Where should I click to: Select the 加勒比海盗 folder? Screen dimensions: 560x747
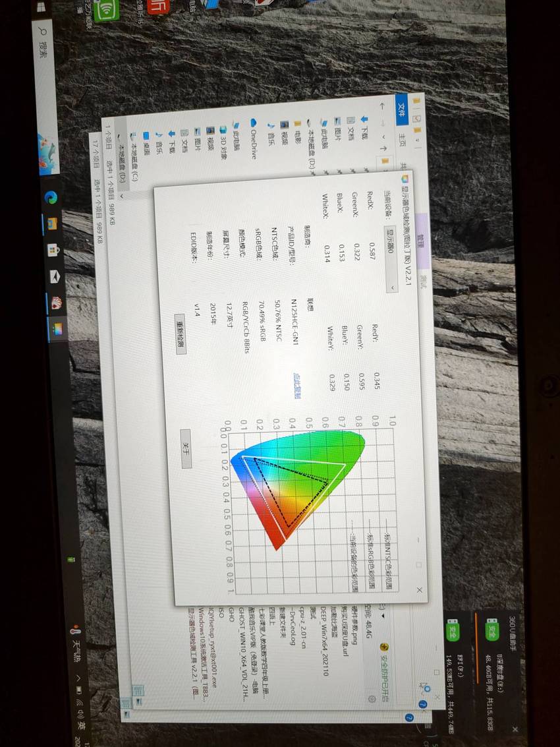[334, 621]
